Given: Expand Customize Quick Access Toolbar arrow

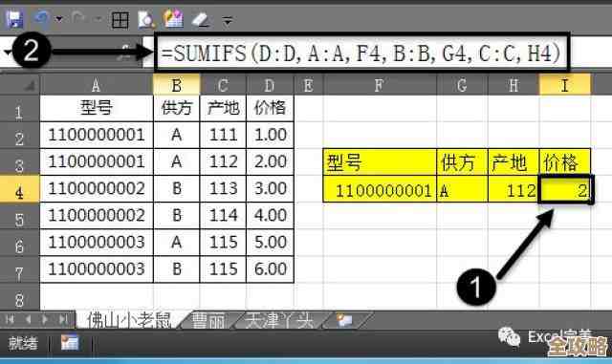Looking at the screenshot, I should [228, 20].
